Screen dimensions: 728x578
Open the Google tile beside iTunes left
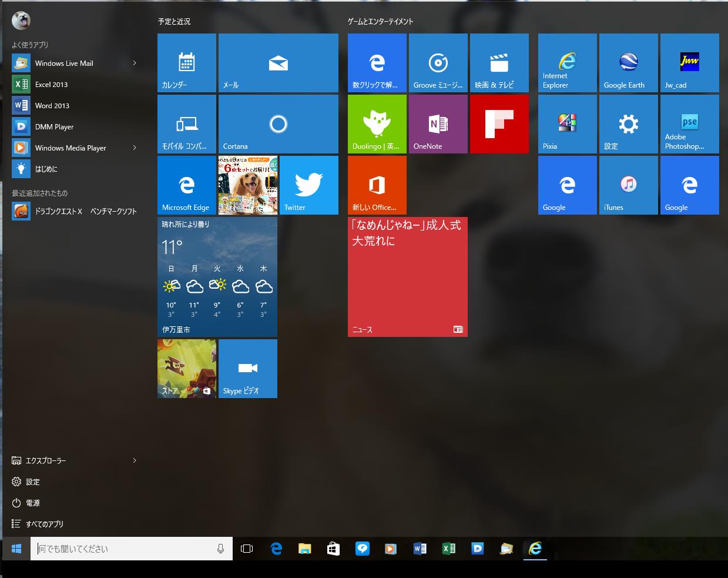click(568, 185)
